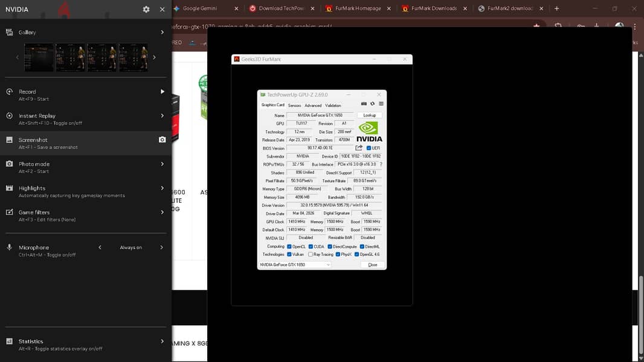The width and height of the screenshot is (644, 362).
Task: Select previous microphone mode arrow
Action: 100,247
